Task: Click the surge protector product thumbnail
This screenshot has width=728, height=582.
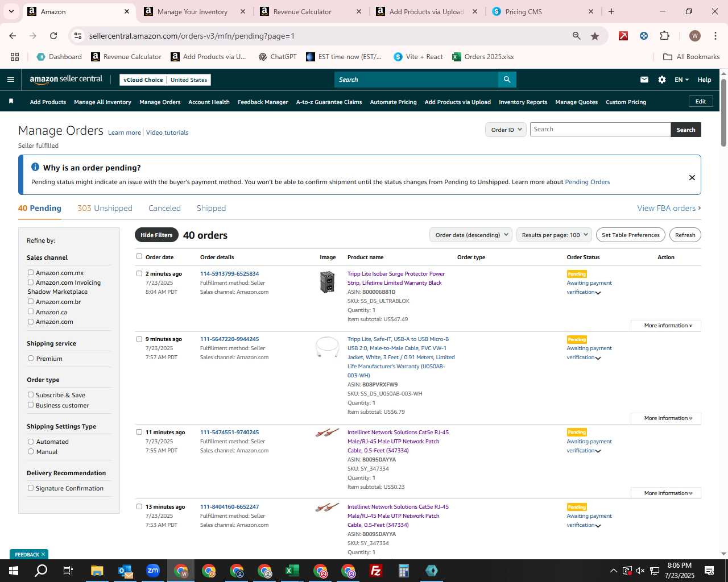Action: (x=327, y=282)
